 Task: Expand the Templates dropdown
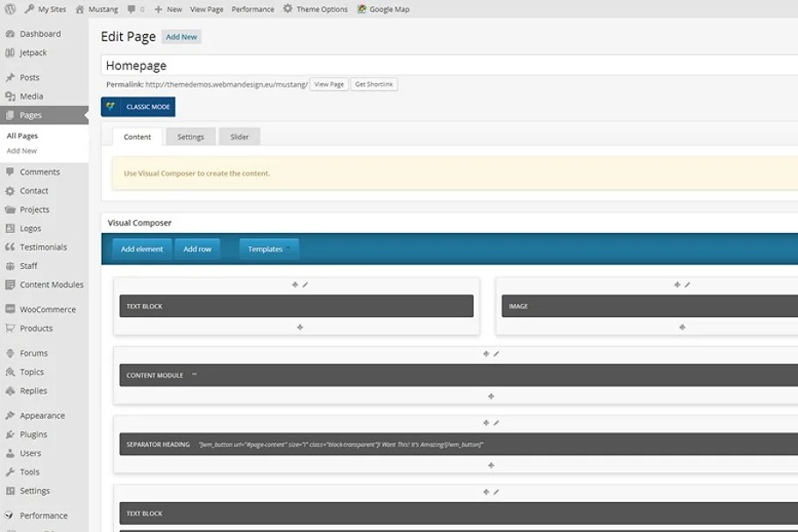click(x=269, y=249)
